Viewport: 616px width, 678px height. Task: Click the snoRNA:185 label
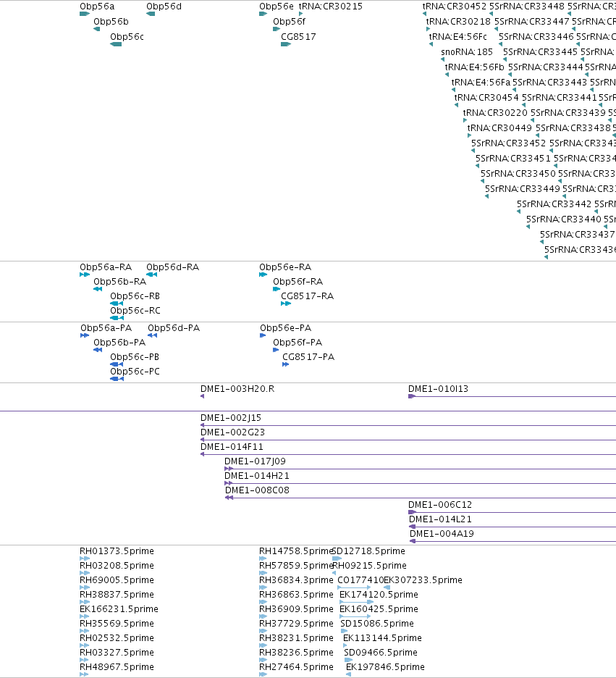(x=467, y=52)
